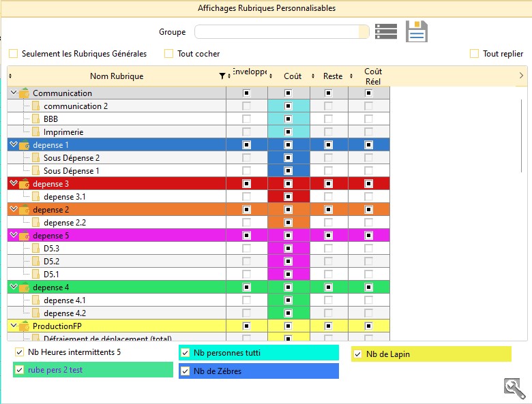Click the save floppy disk icon

[x=416, y=31]
